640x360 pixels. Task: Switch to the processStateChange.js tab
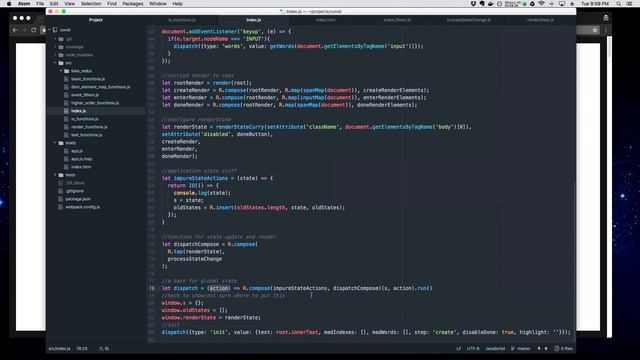(469, 20)
